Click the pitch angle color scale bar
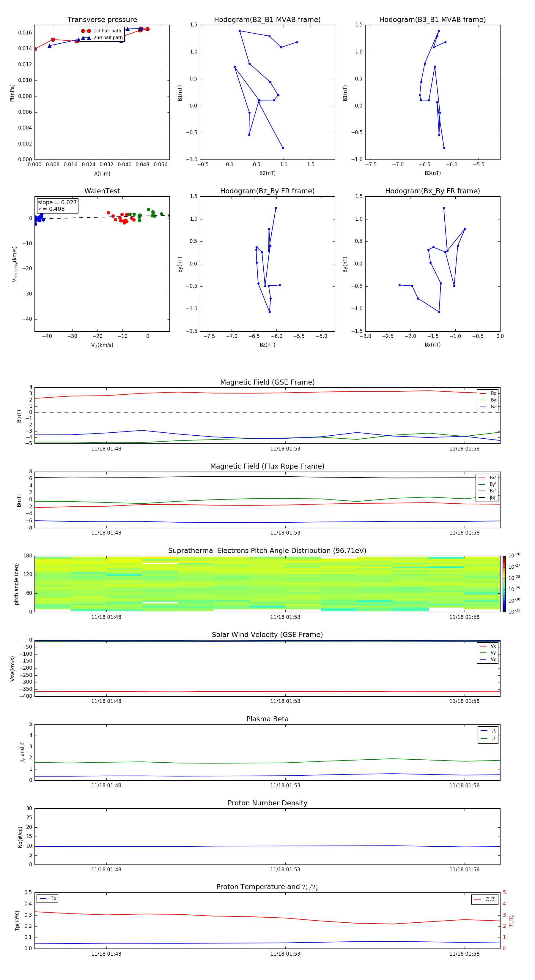This screenshot has height=980, width=535. (504, 584)
